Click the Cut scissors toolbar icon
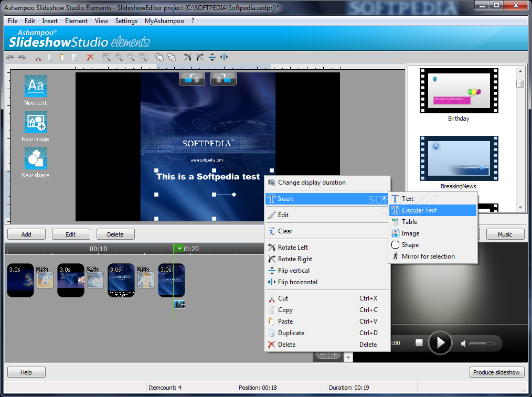The height and width of the screenshot is (397, 532). tap(38, 57)
